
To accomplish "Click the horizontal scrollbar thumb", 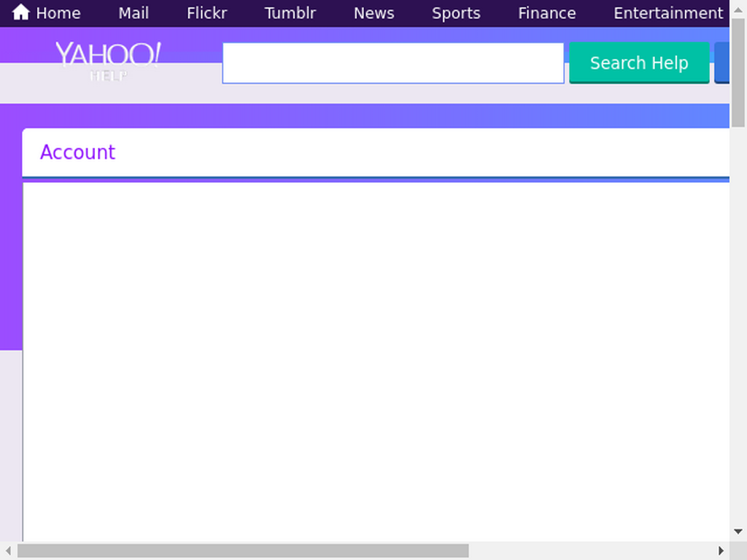I will [x=243, y=551].
